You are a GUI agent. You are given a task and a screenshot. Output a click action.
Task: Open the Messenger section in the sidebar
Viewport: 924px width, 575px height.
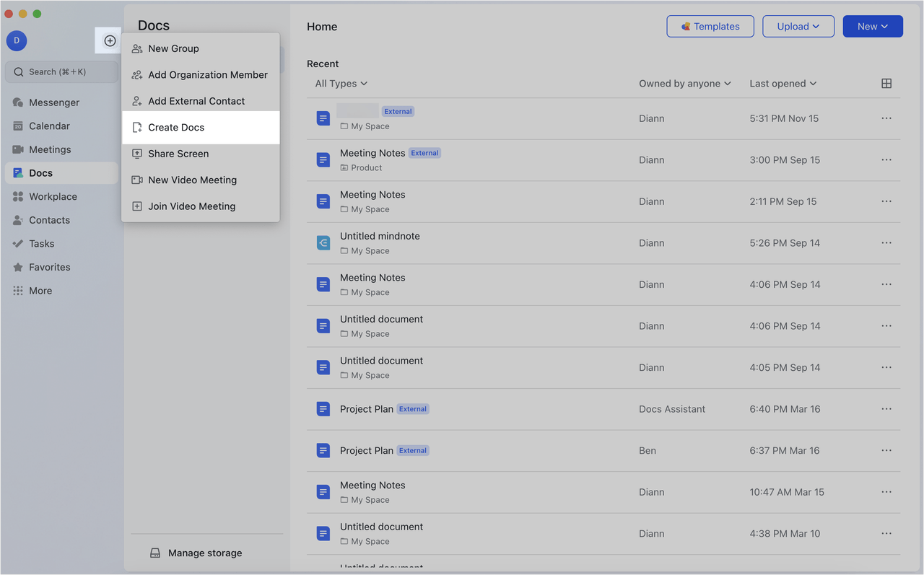[53, 102]
